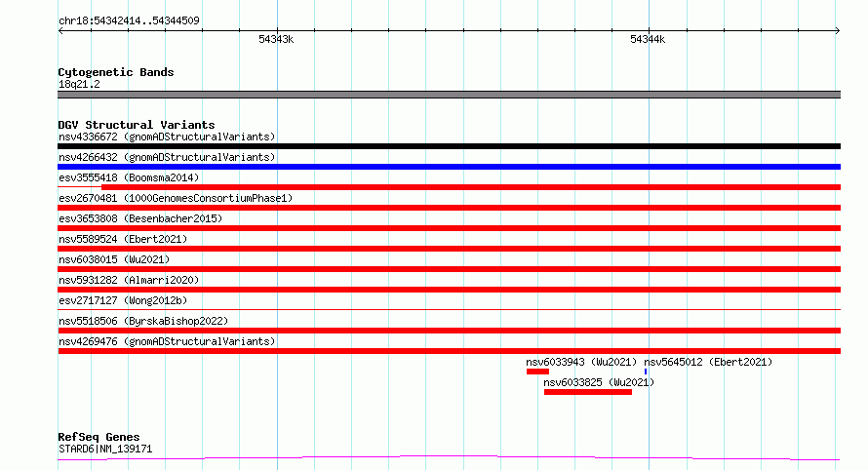868x470 pixels.
Task: Select the 18q21.2 band label
Action: pos(79,84)
